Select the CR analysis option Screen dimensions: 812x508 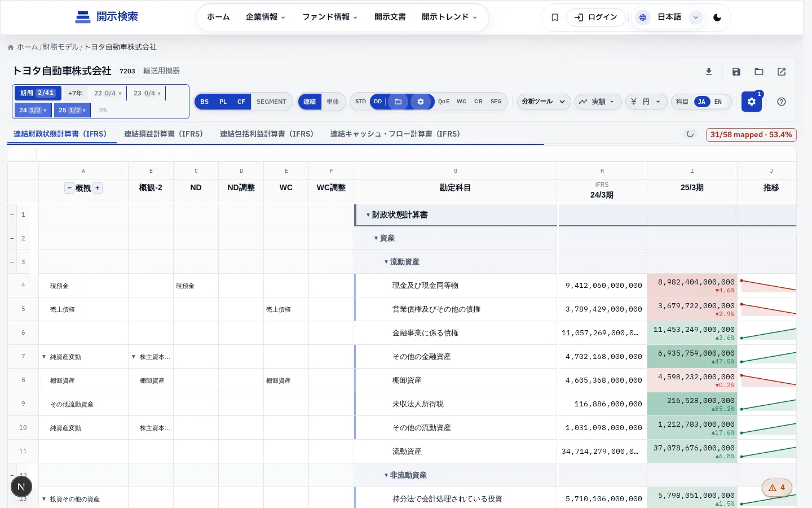[x=478, y=102]
